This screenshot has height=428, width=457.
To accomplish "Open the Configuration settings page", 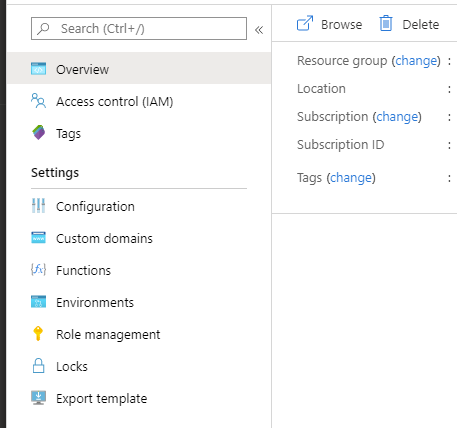I will [139, 206].
